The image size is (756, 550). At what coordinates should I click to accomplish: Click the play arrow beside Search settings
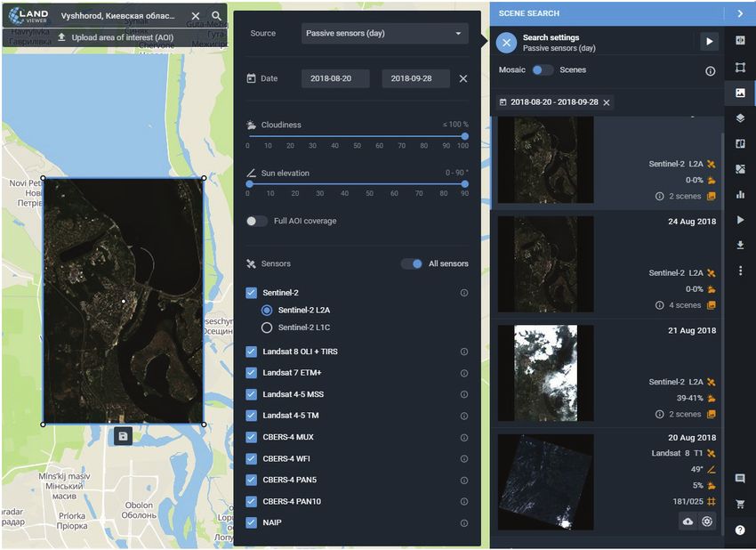point(709,42)
